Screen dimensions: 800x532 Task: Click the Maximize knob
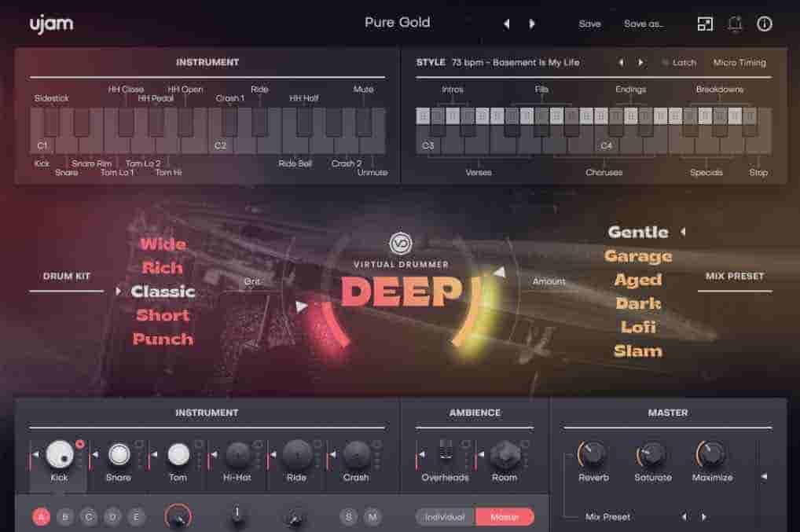click(711, 454)
